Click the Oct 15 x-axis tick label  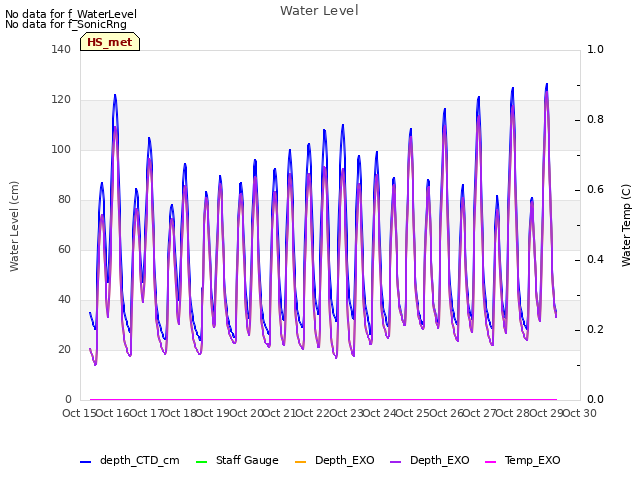coord(79,413)
